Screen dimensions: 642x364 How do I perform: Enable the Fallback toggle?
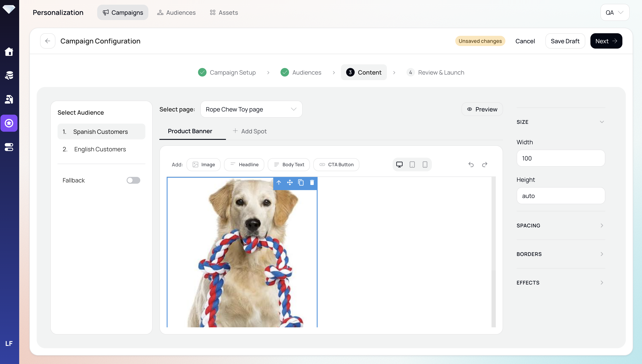click(133, 180)
